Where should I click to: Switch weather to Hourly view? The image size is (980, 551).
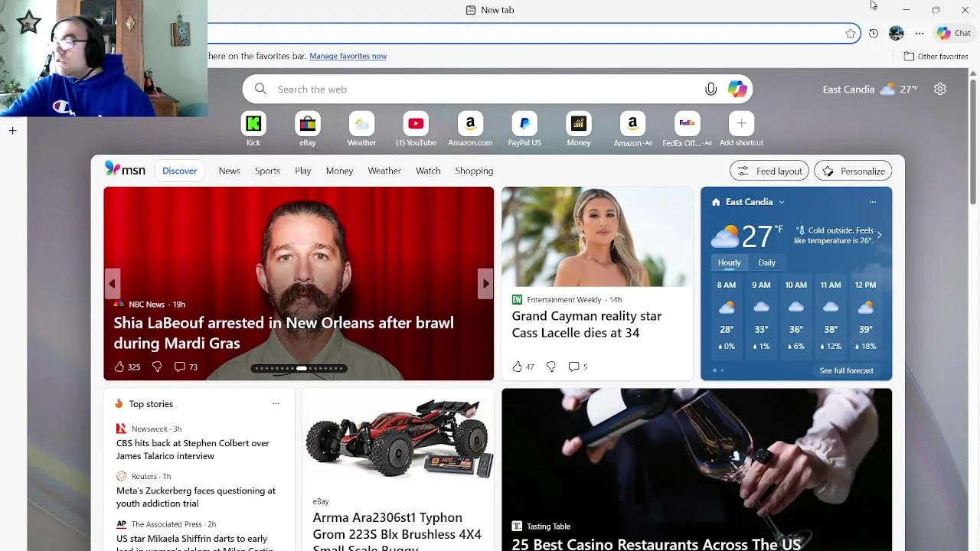coord(730,262)
